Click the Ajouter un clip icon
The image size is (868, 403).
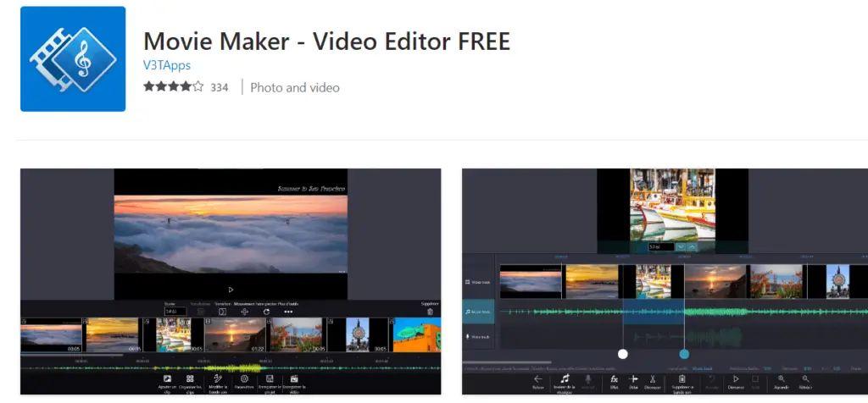(x=167, y=379)
